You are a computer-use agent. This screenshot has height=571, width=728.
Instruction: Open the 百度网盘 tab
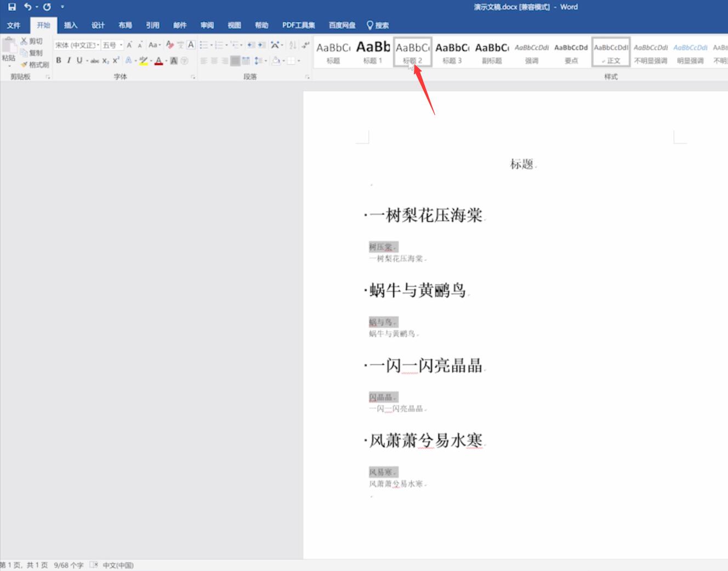[342, 25]
